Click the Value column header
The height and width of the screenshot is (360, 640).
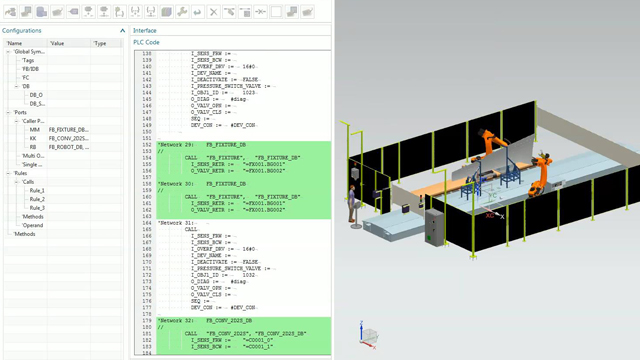(57, 43)
